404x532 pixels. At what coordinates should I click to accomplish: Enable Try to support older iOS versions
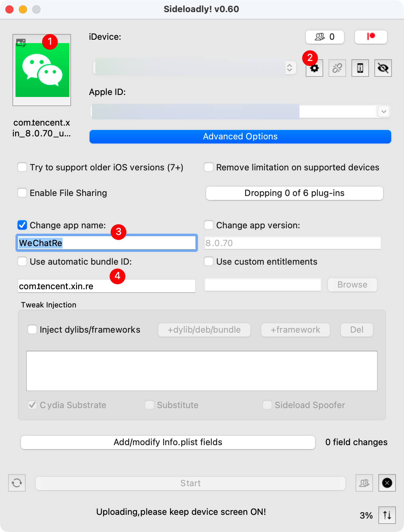click(23, 167)
